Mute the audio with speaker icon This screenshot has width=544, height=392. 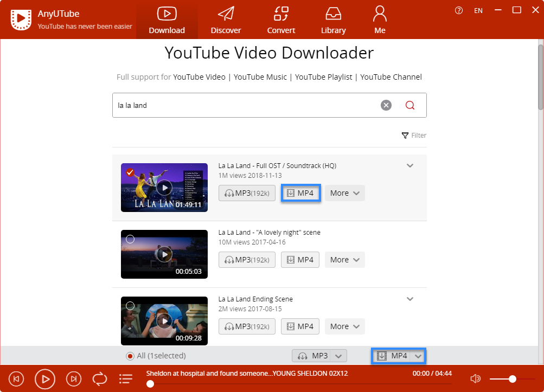tap(475, 379)
